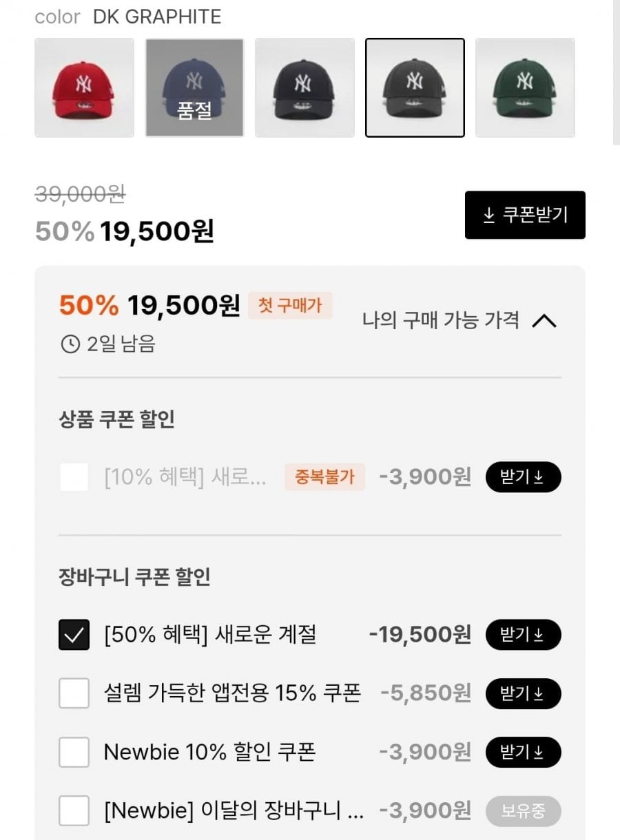Tap the 보유중 badge on 이달의 장바구니 coupon
Viewport: 620px width, 840px height.
click(523, 810)
